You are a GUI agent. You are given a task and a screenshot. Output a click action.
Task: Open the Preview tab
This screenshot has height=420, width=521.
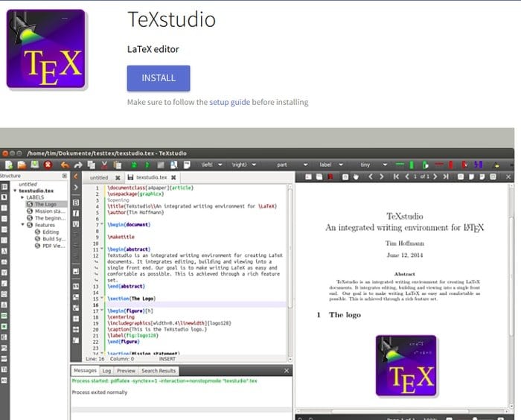(126, 371)
